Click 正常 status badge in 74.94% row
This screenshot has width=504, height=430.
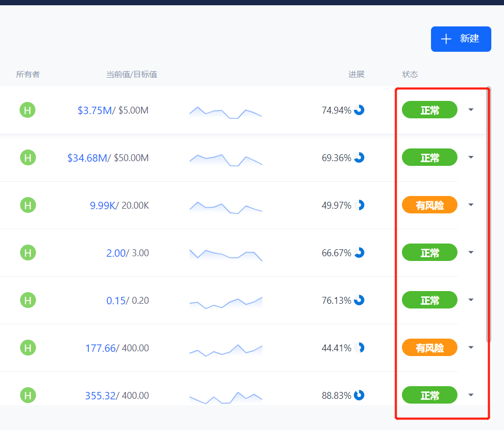coord(429,110)
